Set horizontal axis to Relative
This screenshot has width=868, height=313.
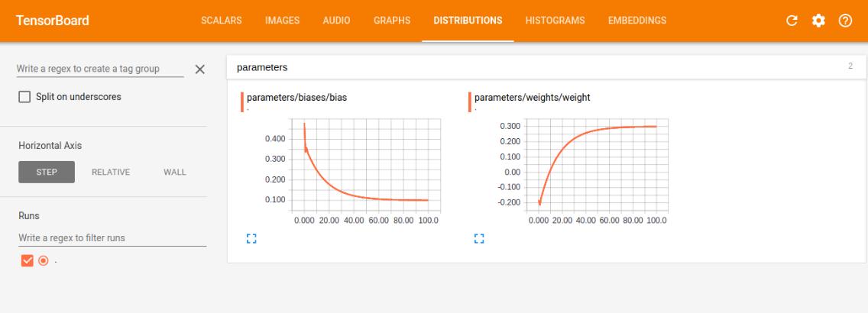point(111,172)
